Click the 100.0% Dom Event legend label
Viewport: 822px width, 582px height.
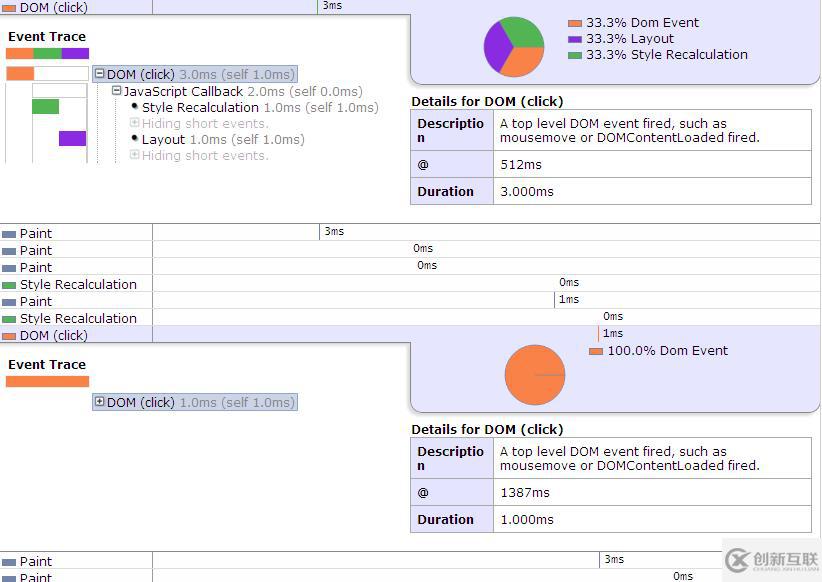(668, 351)
